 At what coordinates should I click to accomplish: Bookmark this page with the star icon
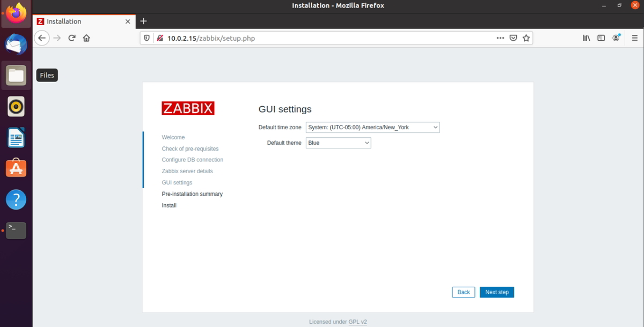click(526, 38)
